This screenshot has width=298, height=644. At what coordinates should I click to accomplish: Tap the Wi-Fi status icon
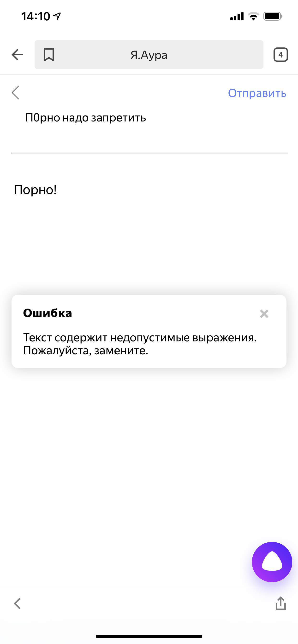253,17
